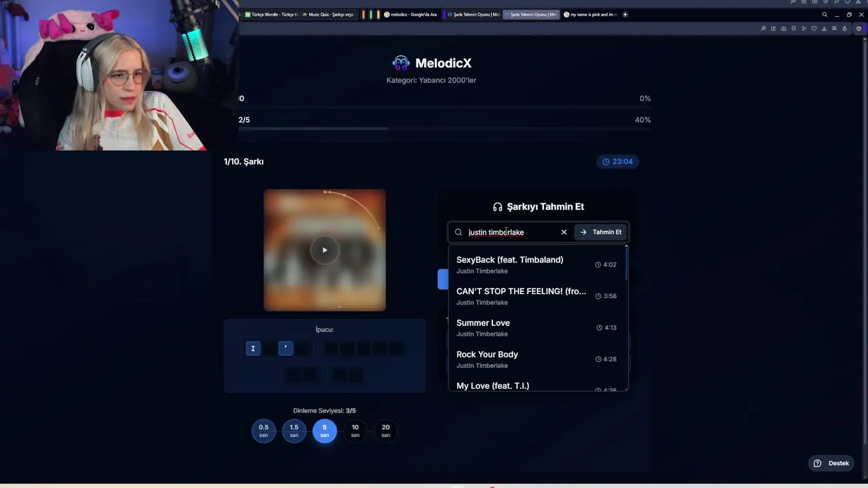Screen dimensions: 868x488
Task: Click the MelodicX headphone logo
Action: click(x=401, y=63)
